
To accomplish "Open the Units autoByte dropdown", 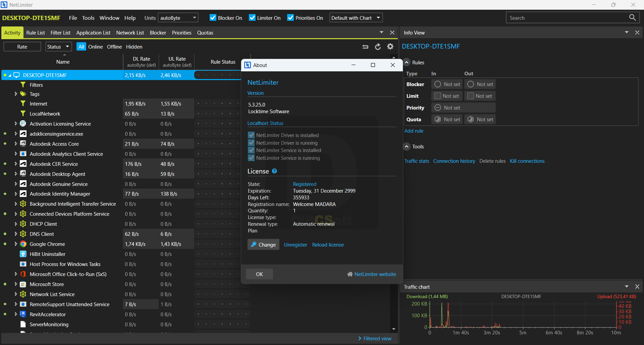I will [x=178, y=18].
